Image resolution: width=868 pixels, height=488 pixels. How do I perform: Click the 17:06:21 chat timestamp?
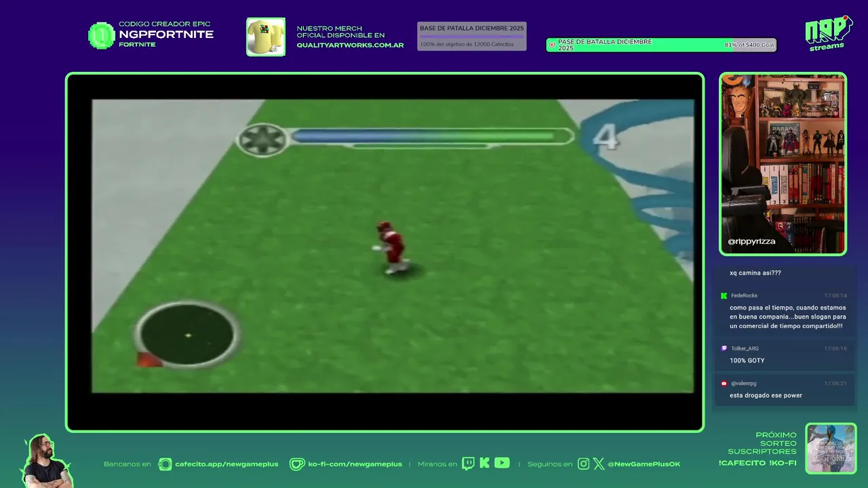[835, 384]
